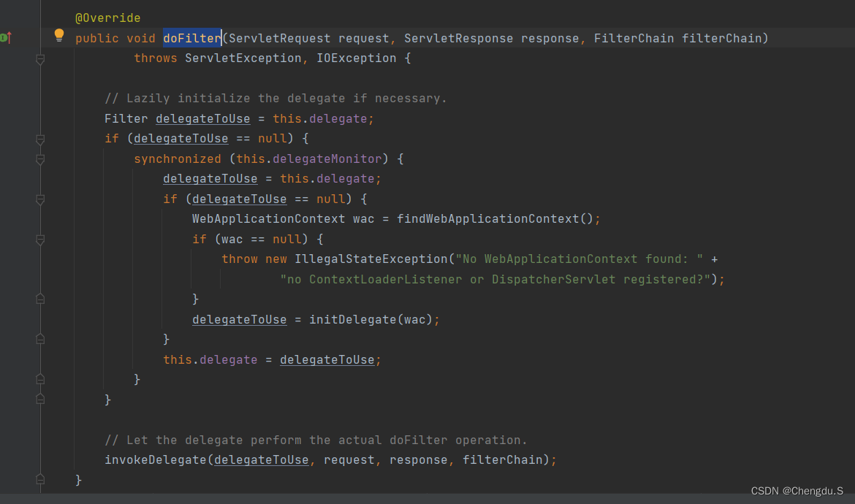Screen dimensions: 855x504
Task: Click delegateToUse in the Filter declaration line
Action: tap(203, 119)
